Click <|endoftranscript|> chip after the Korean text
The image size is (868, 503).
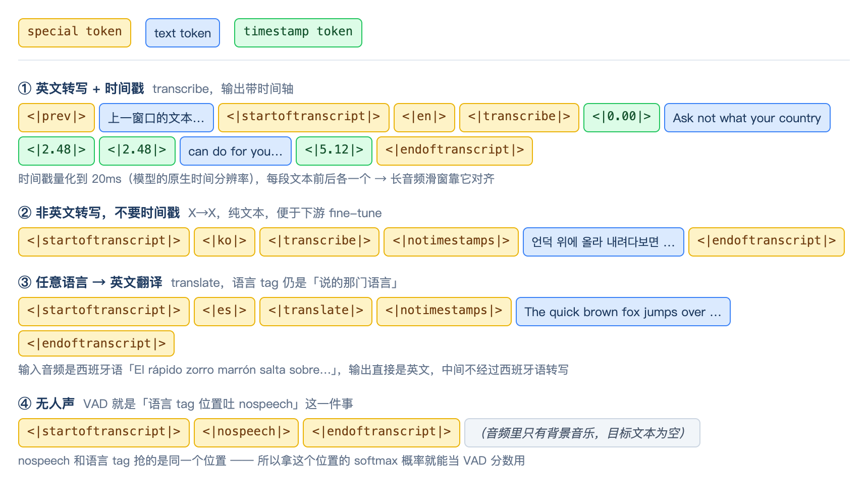[x=767, y=242]
